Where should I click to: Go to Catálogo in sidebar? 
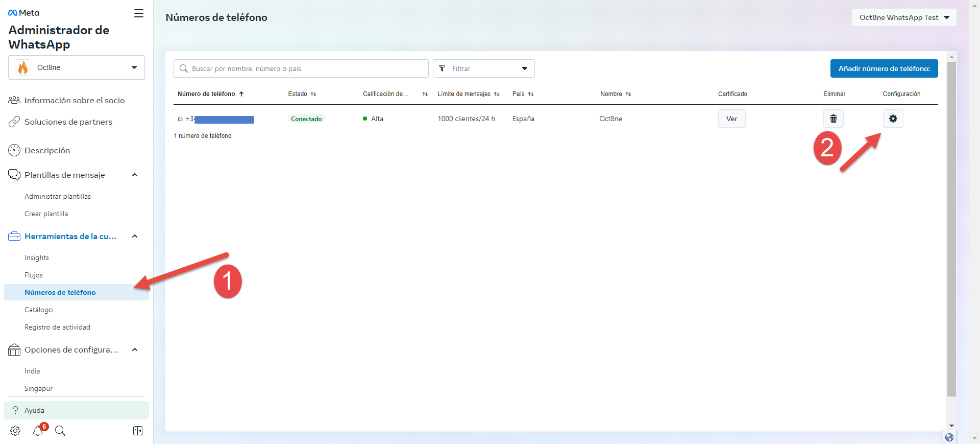[39, 310]
